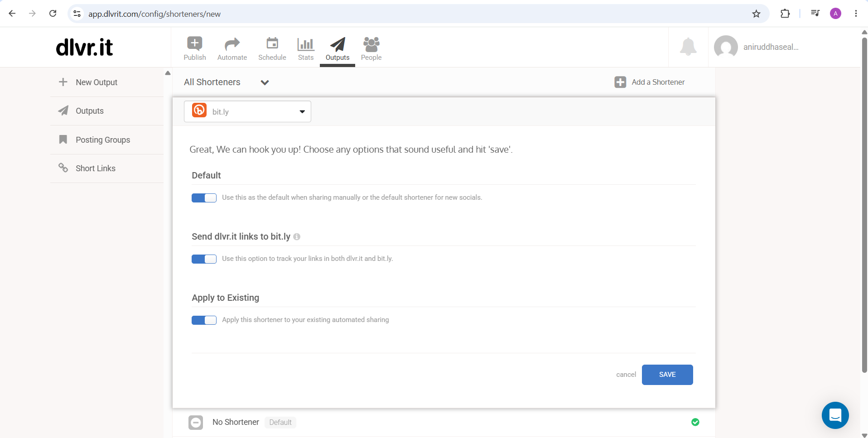
Task: Open browser extensions puzzle icon
Action: (785, 14)
